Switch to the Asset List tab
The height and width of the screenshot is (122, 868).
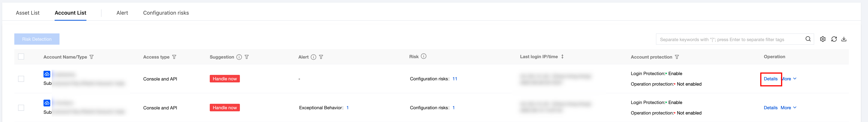pos(28,13)
